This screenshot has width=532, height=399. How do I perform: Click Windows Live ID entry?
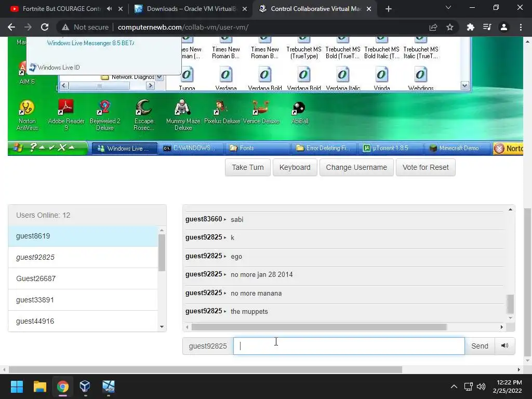click(55, 67)
